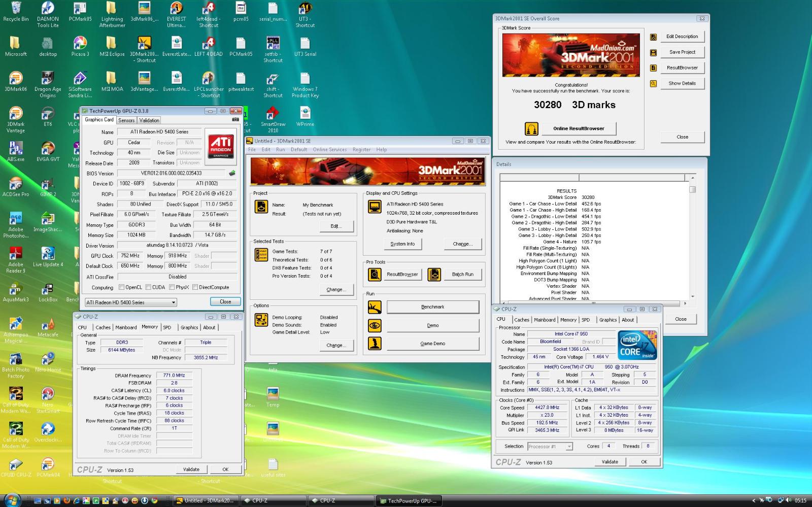Click the GPU-Z screenshot camera icon
Image resolution: width=812 pixels, height=507 pixels.
(x=235, y=120)
